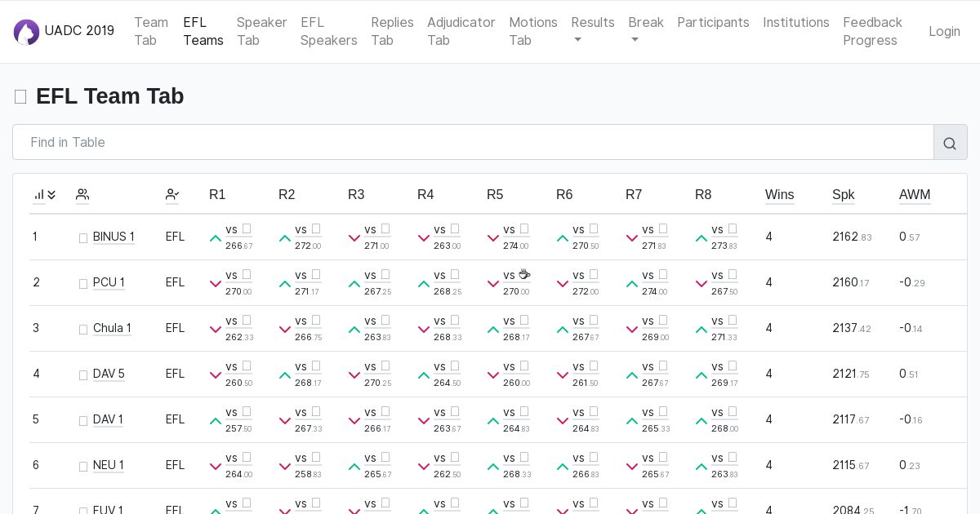Screen dimensions: 980x514
Task: Click the Login link
Action: click(944, 31)
